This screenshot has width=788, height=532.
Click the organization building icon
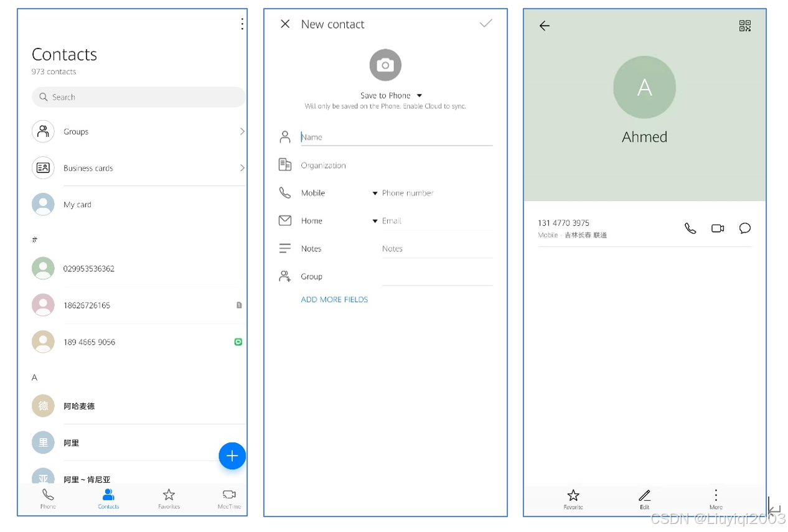pyautogui.click(x=285, y=165)
